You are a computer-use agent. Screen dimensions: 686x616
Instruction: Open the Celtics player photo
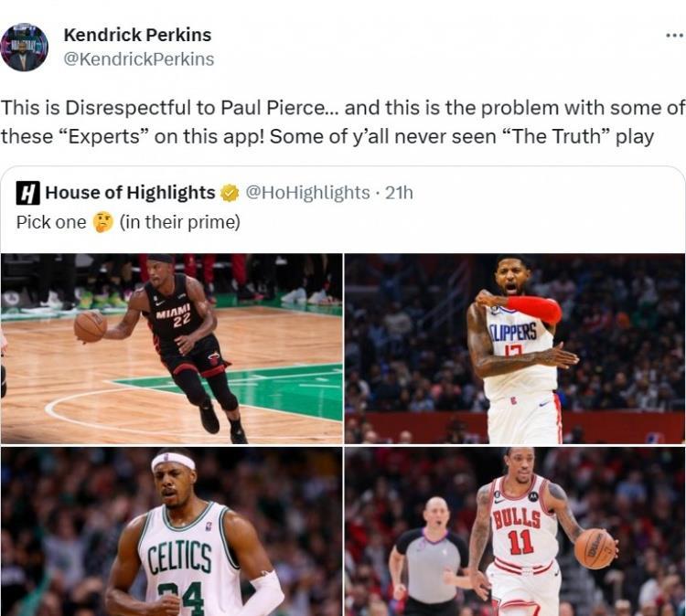point(172,531)
